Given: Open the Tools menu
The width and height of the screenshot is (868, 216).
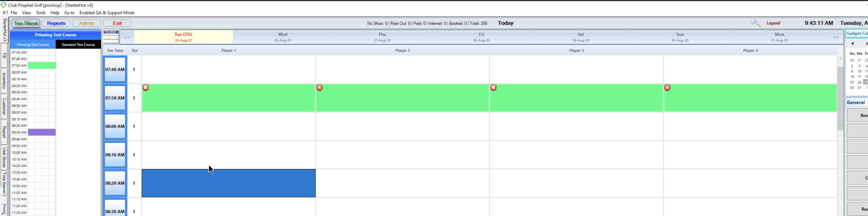Looking at the screenshot, I should (41, 13).
